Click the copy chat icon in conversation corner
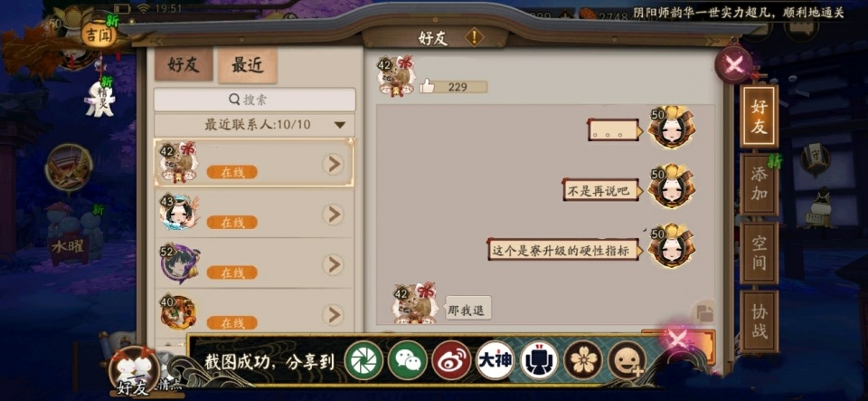The height and width of the screenshot is (401, 868). point(704,313)
